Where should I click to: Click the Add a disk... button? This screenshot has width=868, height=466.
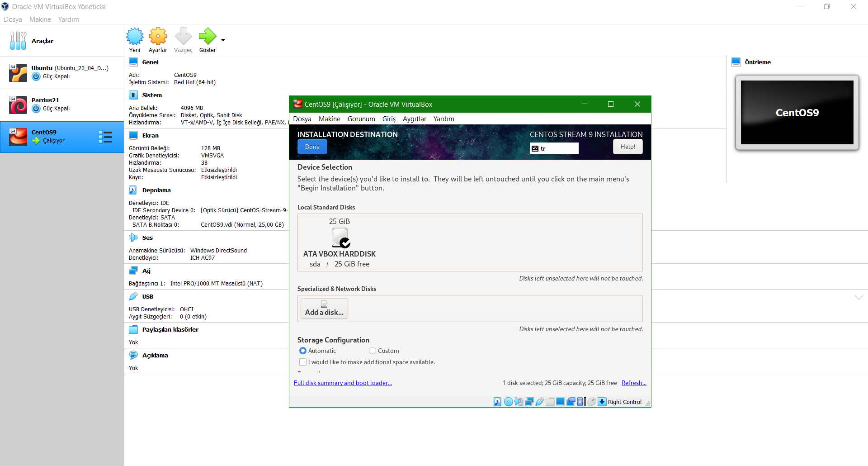pyautogui.click(x=324, y=309)
